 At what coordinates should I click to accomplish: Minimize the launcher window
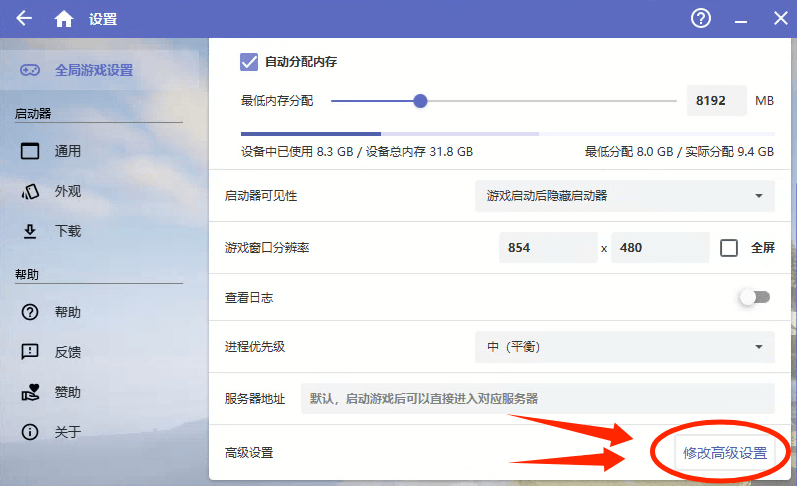741,21
